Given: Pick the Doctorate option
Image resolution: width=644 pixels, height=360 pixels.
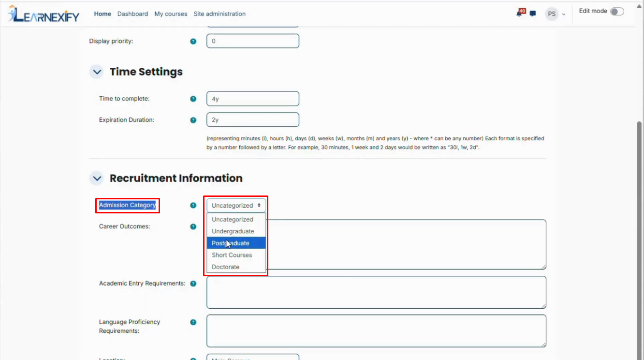Looking at the screenshot, I should point(236,267).
